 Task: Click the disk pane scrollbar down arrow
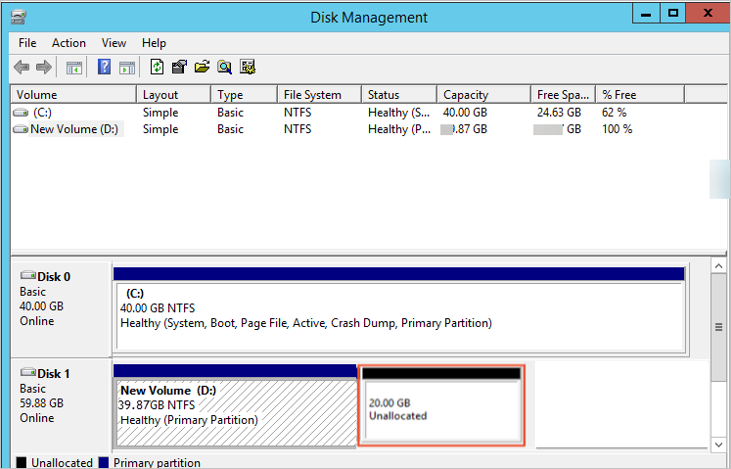pos(718,444)
